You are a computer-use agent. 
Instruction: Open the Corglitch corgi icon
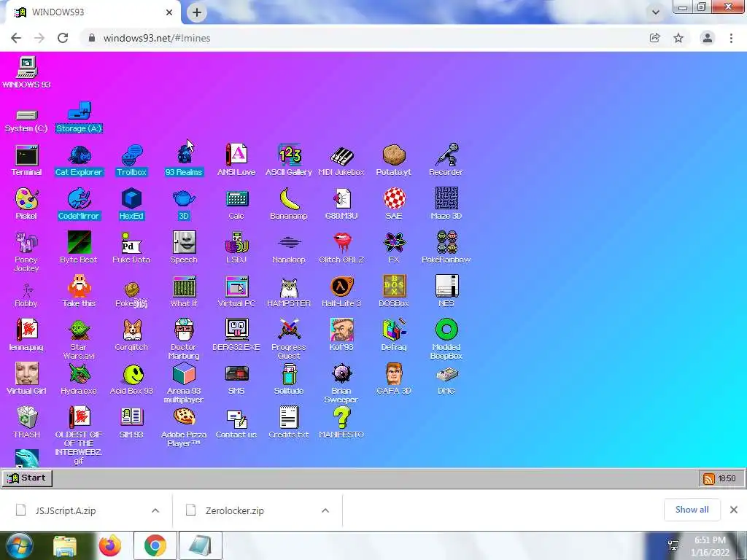tap(131, 330)
